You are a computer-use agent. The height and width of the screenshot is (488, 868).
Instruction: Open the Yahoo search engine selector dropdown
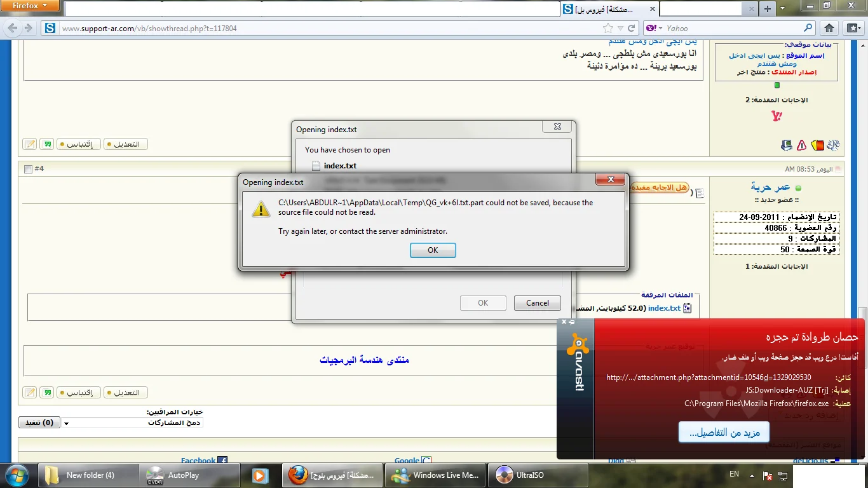pyautogui.click(x=654, y=28)
